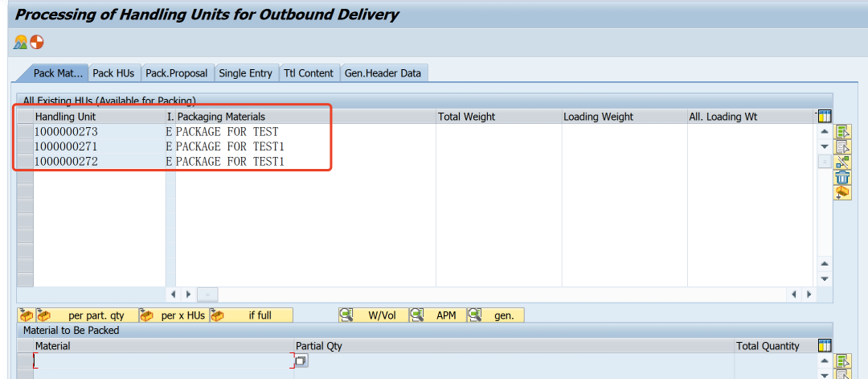868x379 pixels.
Task: Click right arrow of the left horizontal scrollbar
Action: click(x=188, y=295)
